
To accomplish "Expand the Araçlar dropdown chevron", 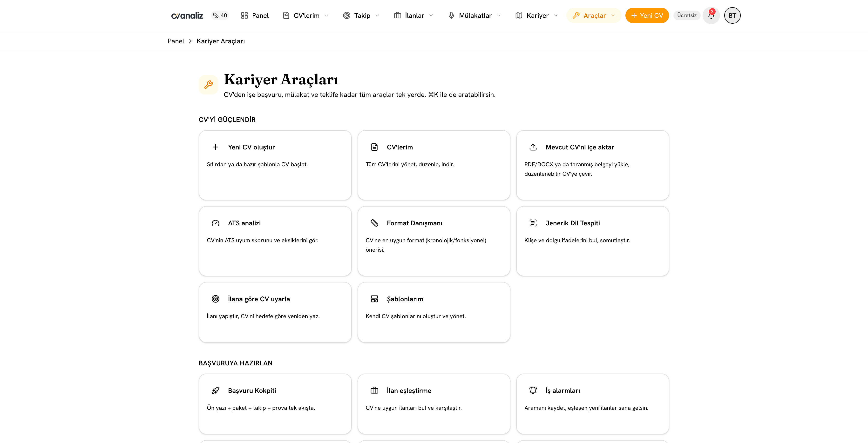I will pyautogui.click(x=613, y=15).
